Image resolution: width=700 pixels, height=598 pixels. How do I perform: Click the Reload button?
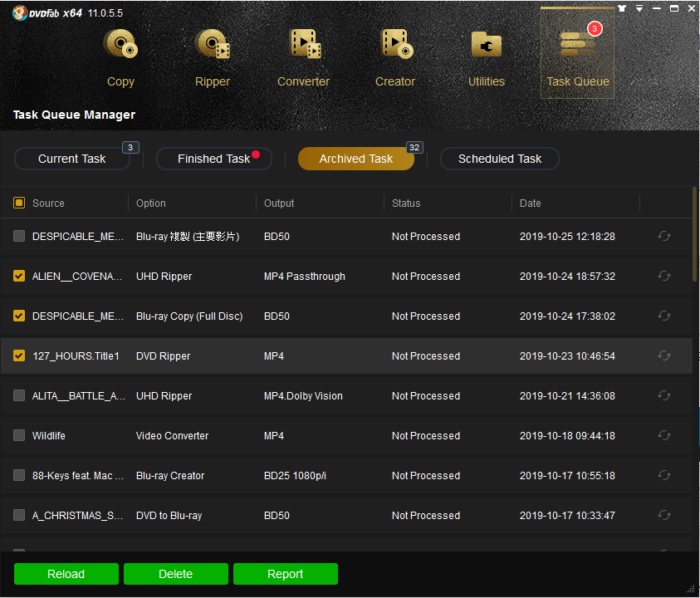click(66, 574)
